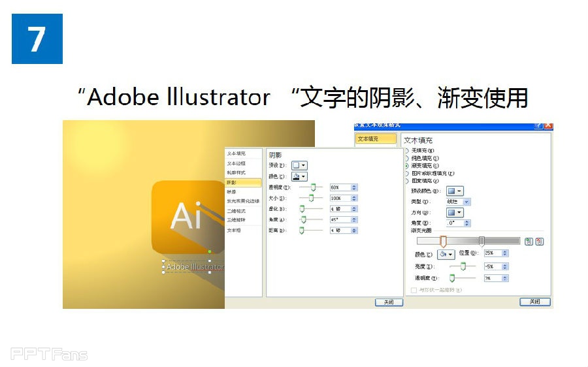Click the 45° angle spinner arrows
Viewport: 588px width, 367px height.
click(354, 219)
